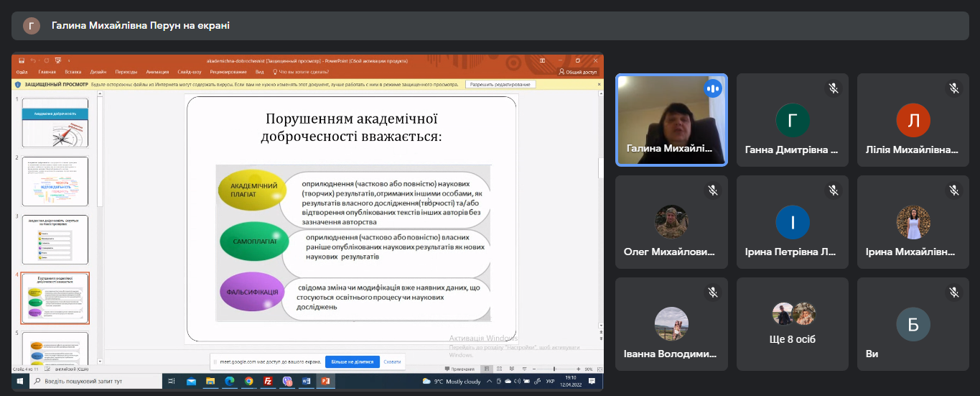The image size is (980, 396).
Task: Select slide 5 thumbnail in the slide panel
Action: pos(55,348)
